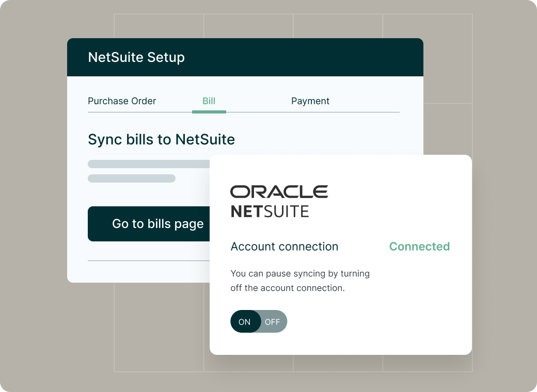Switch to the Purchase Order tab
Screen dimensions: 537x392
(x=122, y=101)
